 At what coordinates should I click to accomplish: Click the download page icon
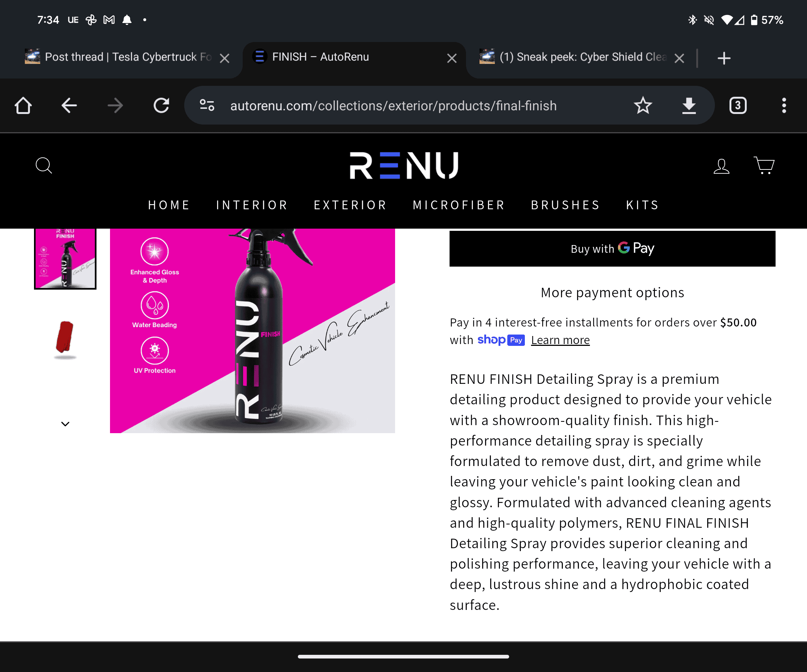(x=689, y=105)
